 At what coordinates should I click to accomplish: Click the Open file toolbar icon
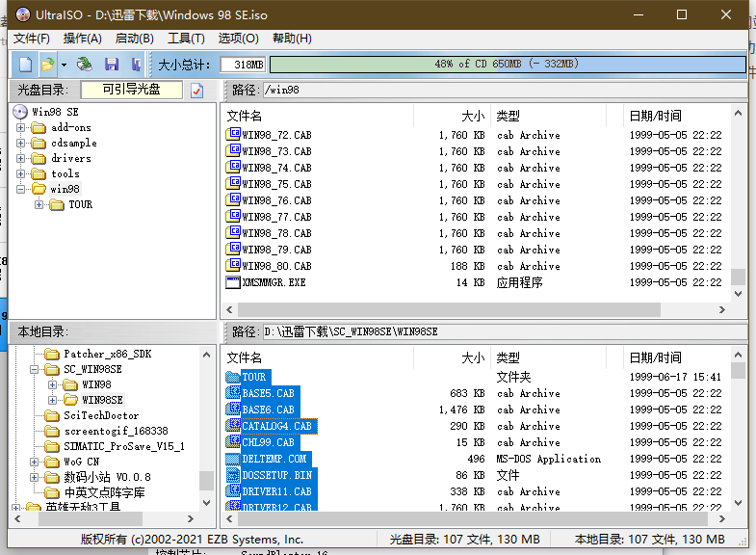pos(48,65)
